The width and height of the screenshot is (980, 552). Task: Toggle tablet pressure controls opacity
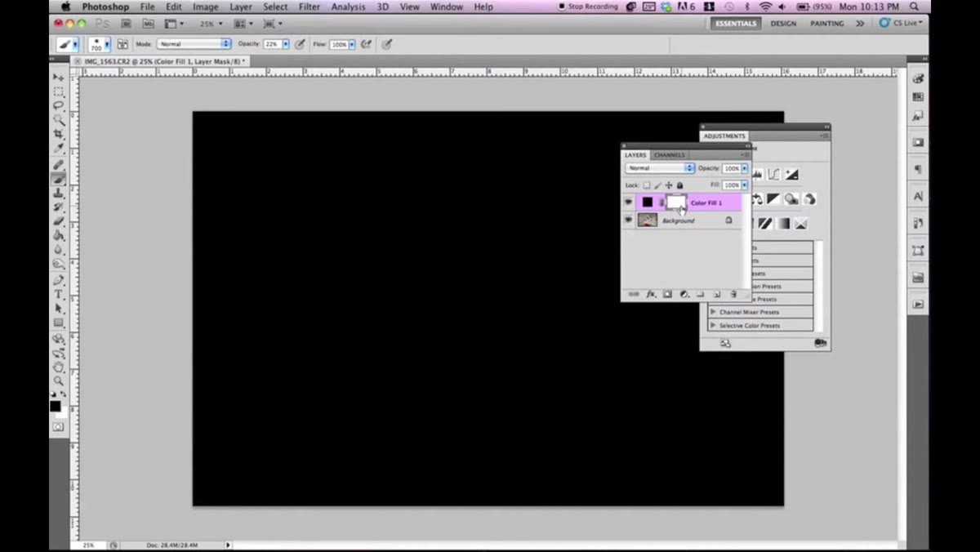(300, 44)
